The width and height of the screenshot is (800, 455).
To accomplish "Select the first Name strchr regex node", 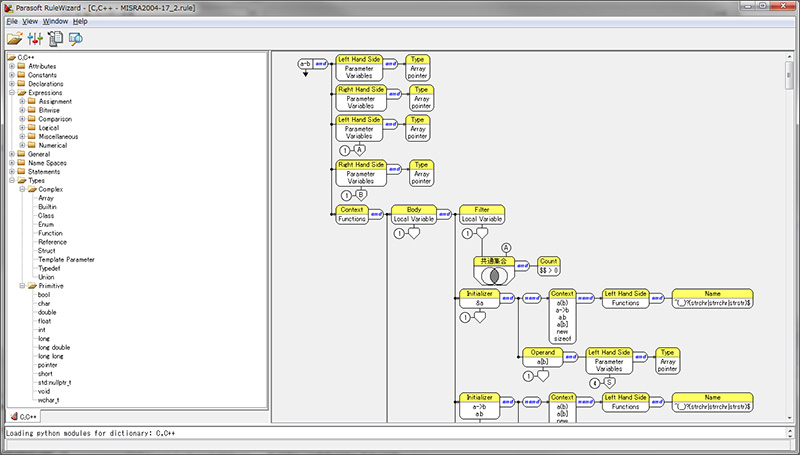I will tap(712, 299).
